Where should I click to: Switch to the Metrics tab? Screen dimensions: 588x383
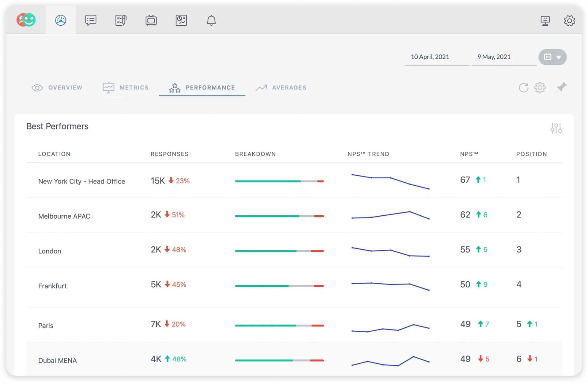126,88
